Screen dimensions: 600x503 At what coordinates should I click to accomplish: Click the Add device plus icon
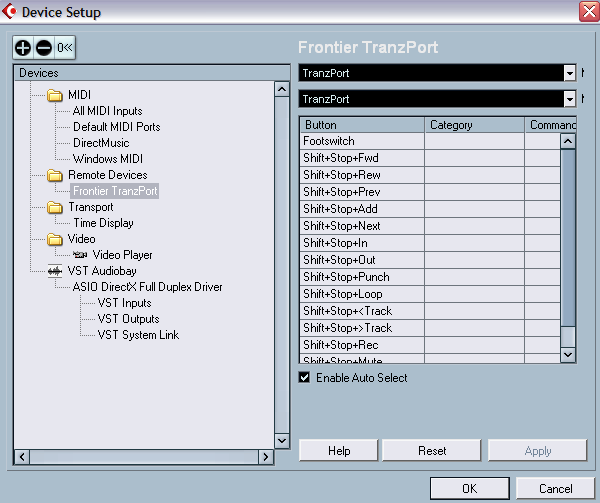click(x=23, y=48)
